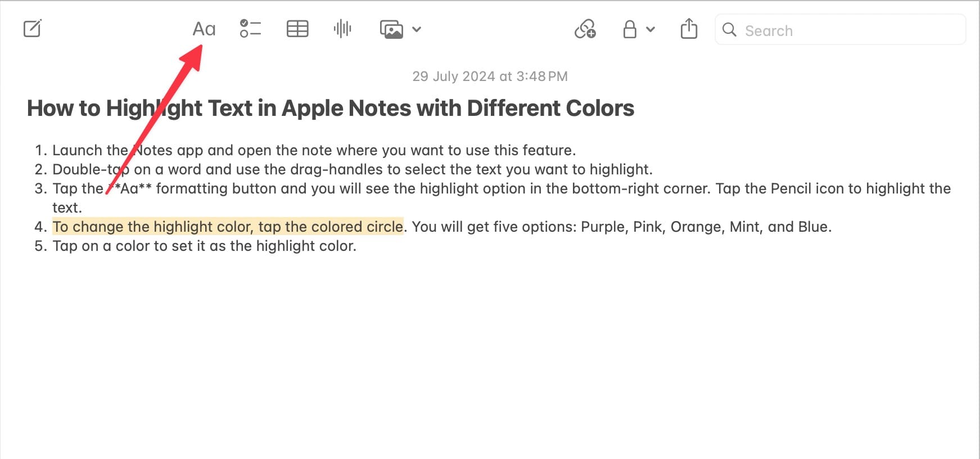Expand the media dropdown chevron
The width and height of the screenshot is (980, 459).
click(x=417, y=29)
